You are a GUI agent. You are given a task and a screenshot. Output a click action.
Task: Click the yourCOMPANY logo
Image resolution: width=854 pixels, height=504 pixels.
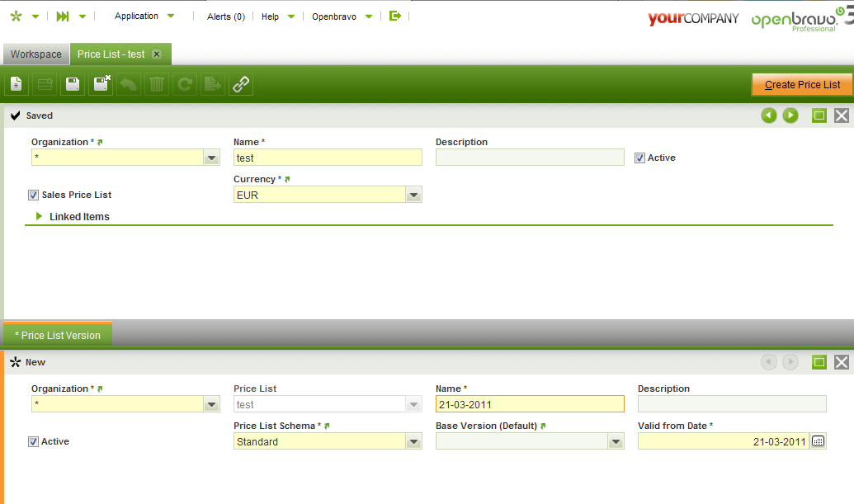click(693, 18)
